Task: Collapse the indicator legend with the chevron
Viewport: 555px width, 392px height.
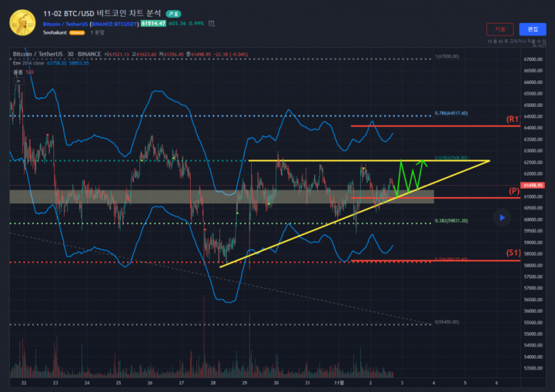Action: [x=17, y=80]
